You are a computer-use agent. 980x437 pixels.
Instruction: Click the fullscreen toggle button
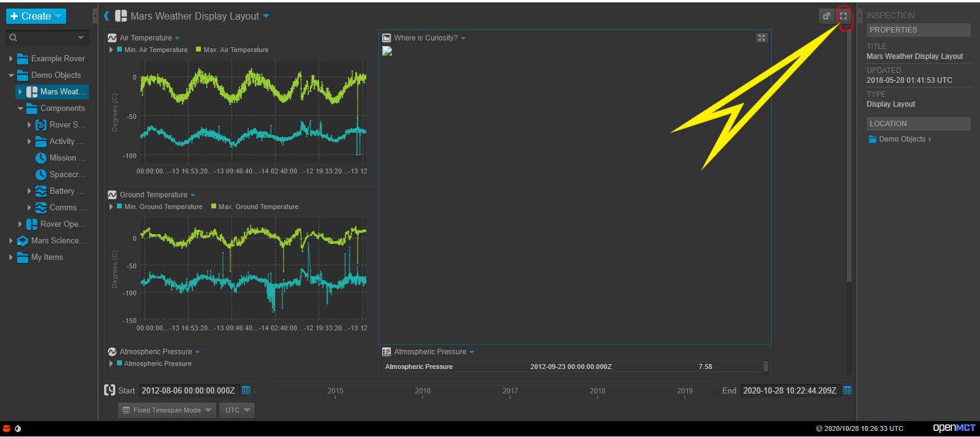tap(843, 16)
